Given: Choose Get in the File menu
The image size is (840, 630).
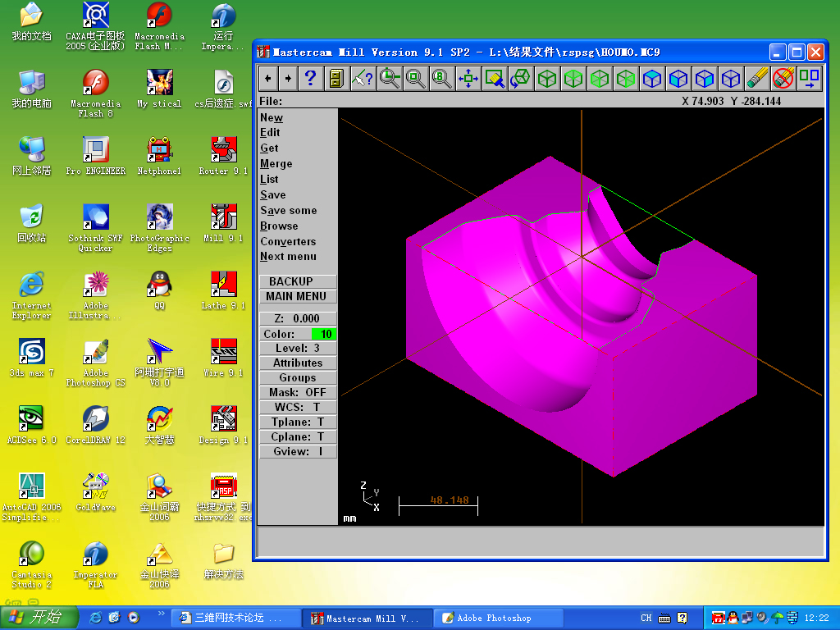Looking at the screenshot, I should point(269,148).
